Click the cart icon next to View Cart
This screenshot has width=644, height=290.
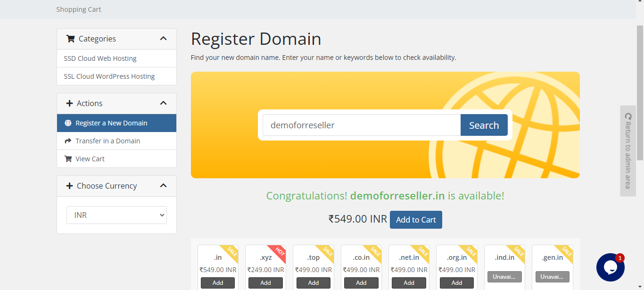68,159
